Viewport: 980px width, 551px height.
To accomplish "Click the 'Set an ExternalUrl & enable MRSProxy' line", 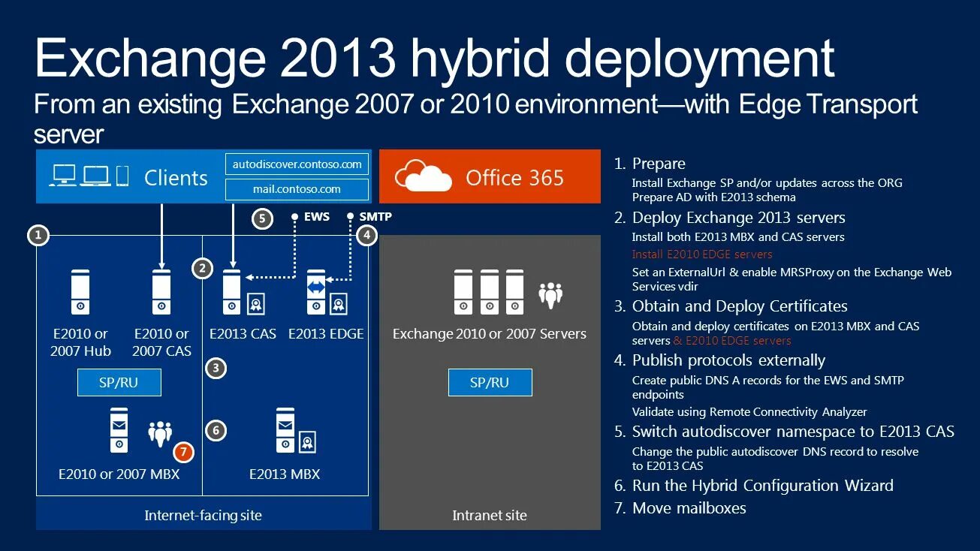I will click(792, 279).
